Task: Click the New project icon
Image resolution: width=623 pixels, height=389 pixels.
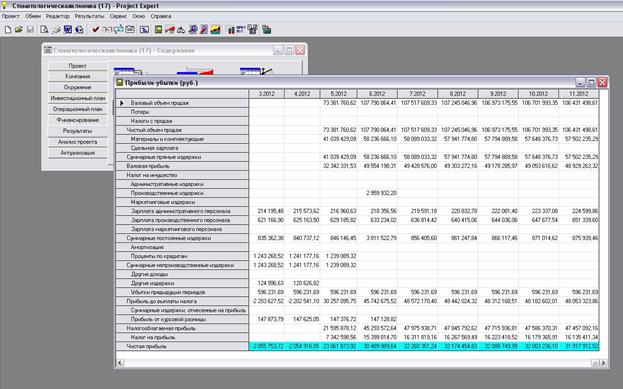Action: click(8, 30)
